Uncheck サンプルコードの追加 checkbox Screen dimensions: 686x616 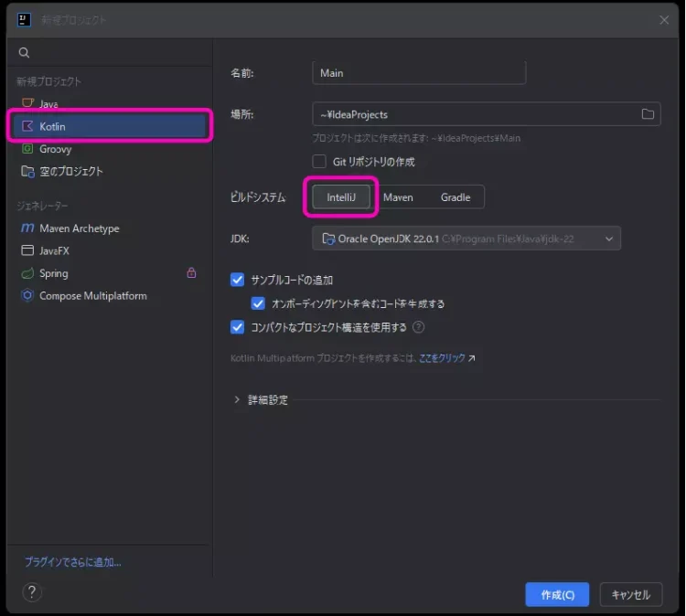237,280
